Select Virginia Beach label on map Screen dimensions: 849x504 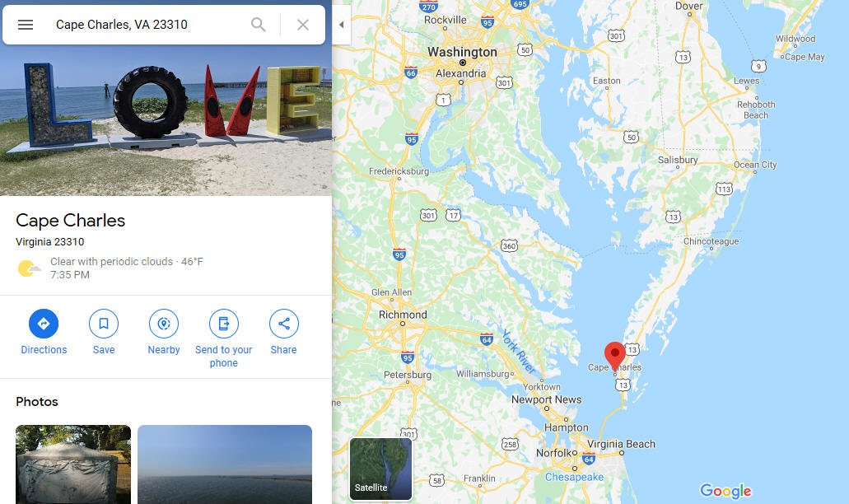pos(621,444)
